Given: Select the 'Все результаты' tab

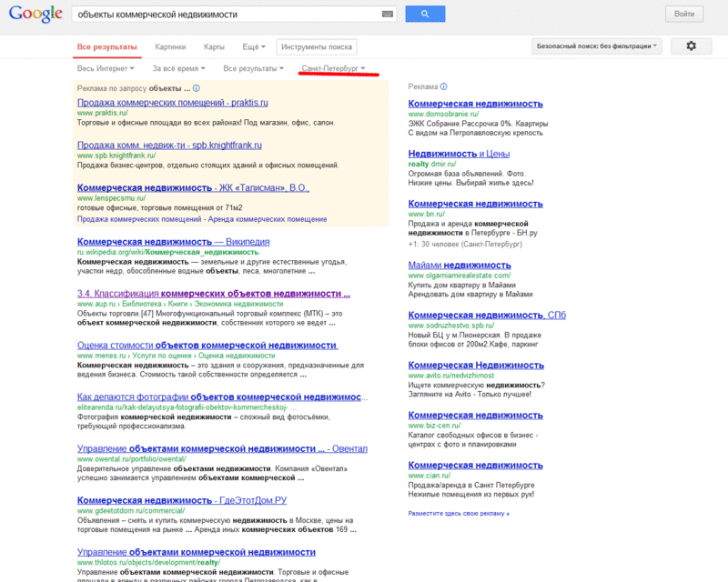Looking at the screenshot, I should coord(106,47).
